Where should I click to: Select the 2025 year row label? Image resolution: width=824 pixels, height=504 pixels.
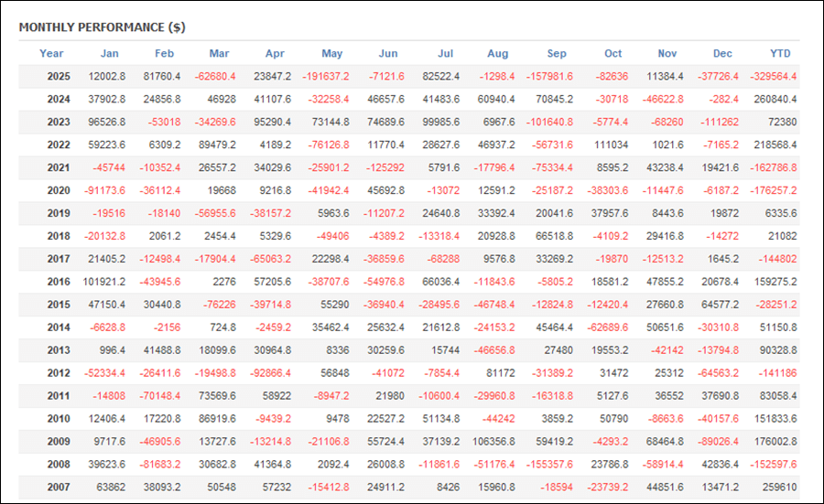tap(60, 76)
